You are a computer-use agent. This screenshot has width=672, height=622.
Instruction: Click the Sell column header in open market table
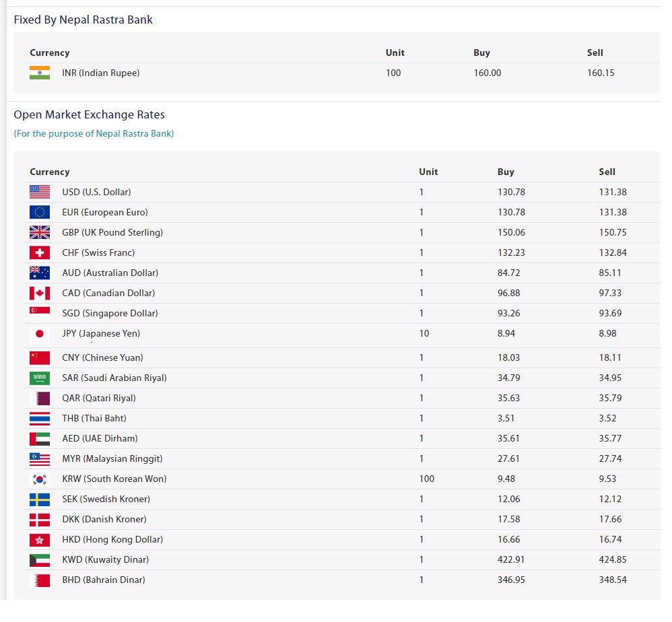[x=607, y=172]
